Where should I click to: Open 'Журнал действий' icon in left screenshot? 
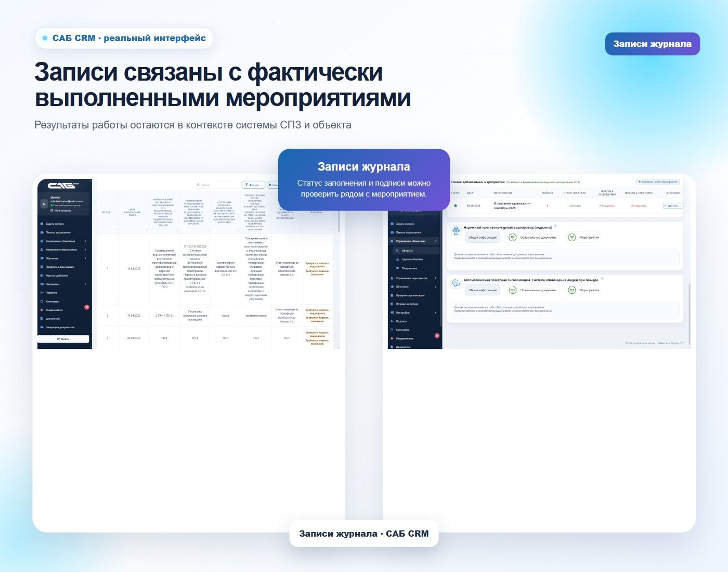[x=42, y=276]
